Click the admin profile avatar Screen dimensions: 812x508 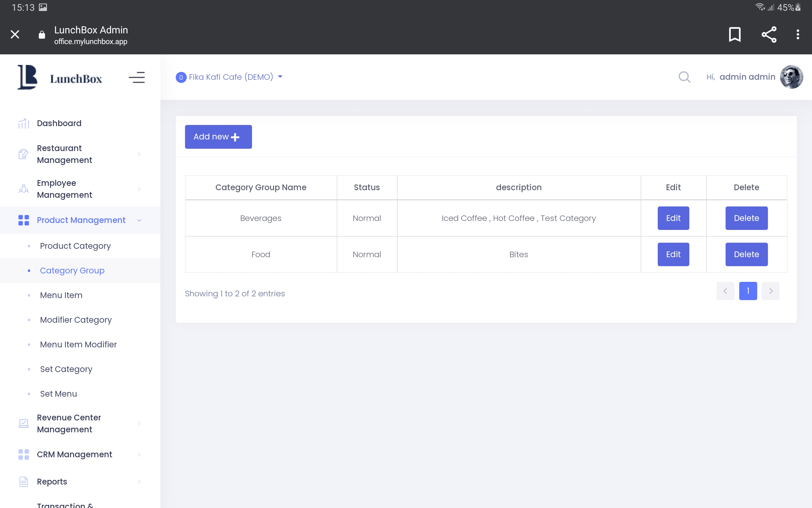click(x=791, y=77)
